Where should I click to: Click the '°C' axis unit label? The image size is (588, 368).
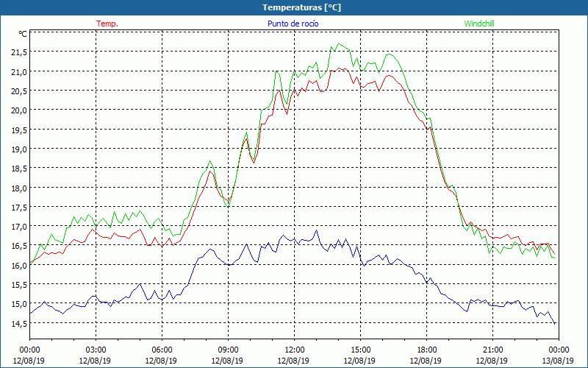(23, 34)
